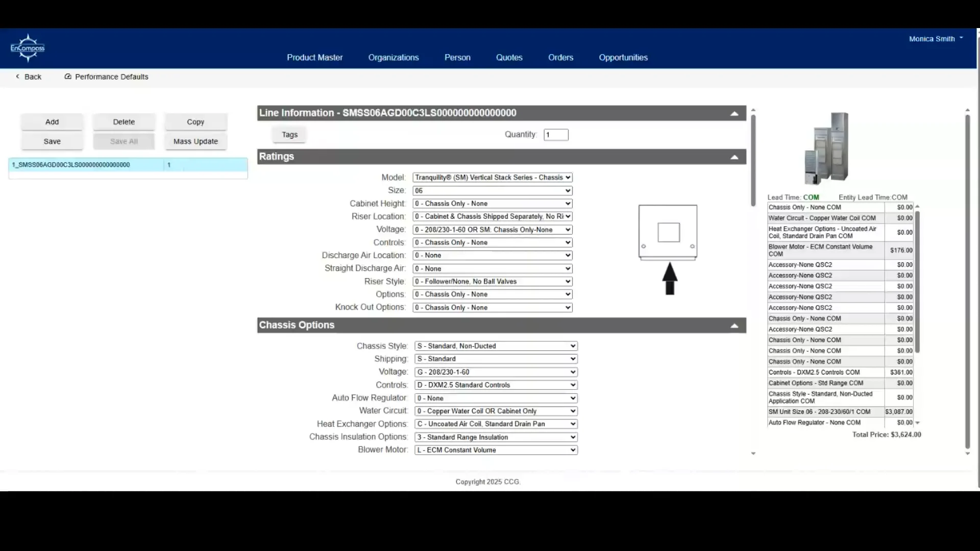
Task: Collapse the Line Information section
Action: (x=734, y=113)
